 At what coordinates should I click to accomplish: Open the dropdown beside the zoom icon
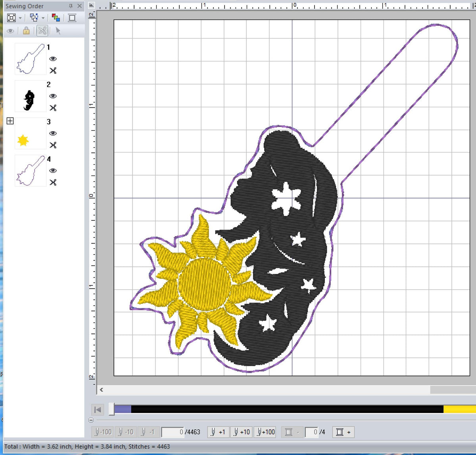21,17
